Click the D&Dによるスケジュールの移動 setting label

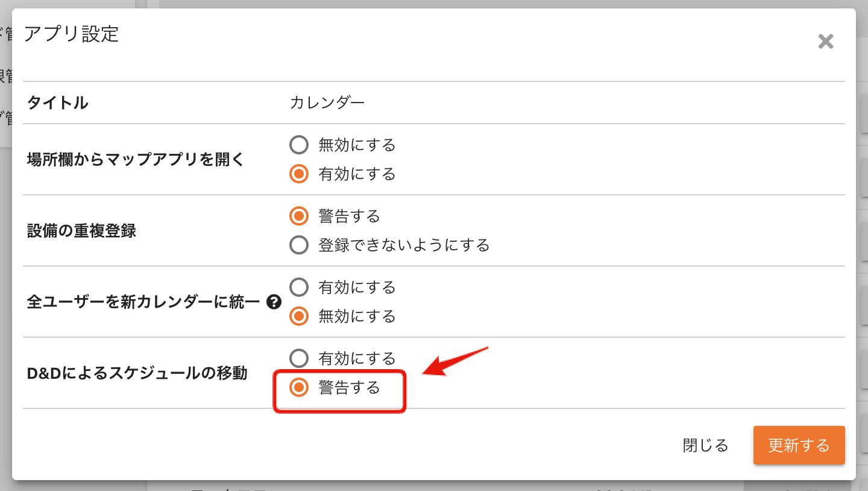tap(137, 373)
